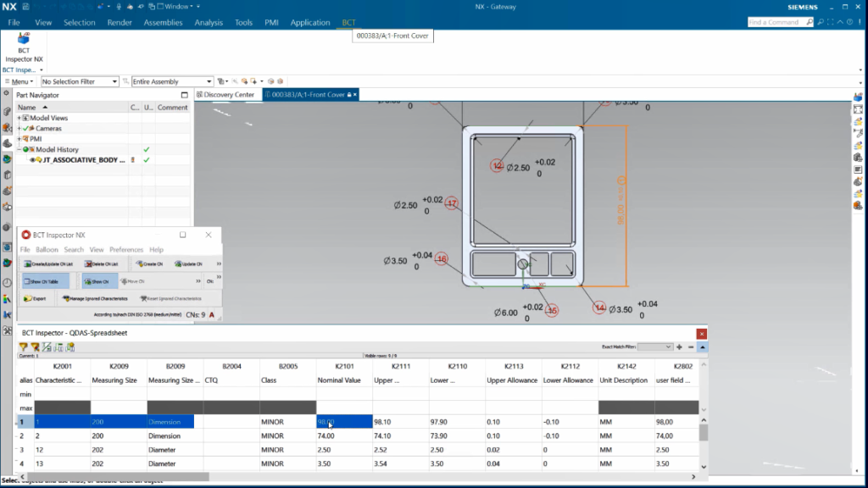Click the clear-filter funnel icon in spreadsheet
This screenshot has height=488, width=868.
[x=35, y=347]
